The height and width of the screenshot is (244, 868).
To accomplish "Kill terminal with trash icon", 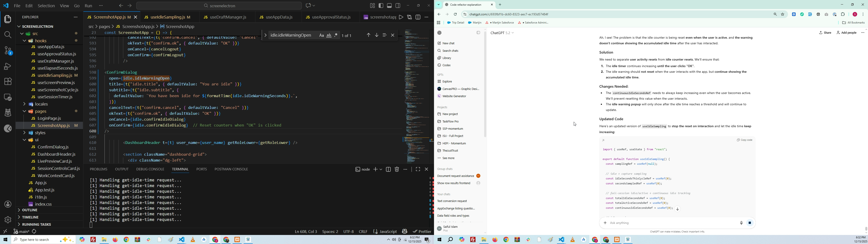I will (397, 169).
